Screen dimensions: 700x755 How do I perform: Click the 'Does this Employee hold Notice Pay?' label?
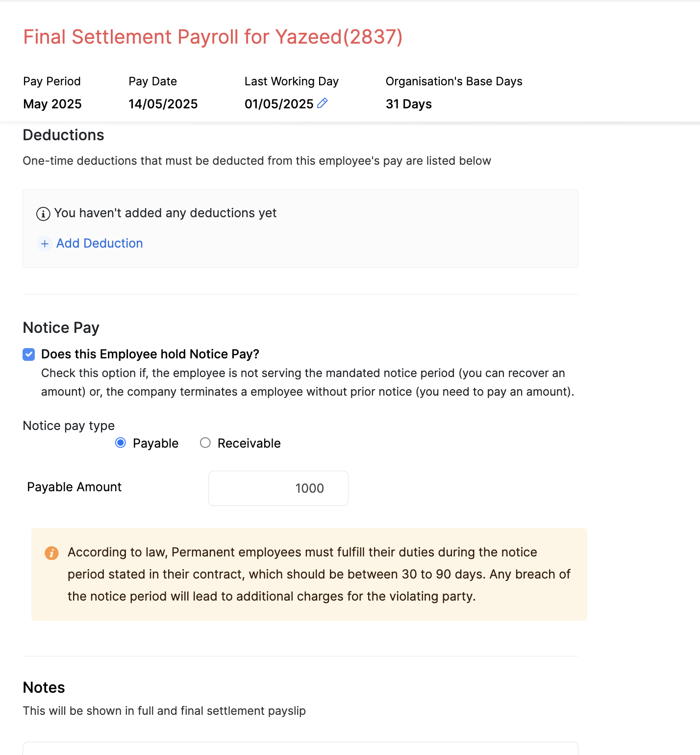(x=150, y=354)
